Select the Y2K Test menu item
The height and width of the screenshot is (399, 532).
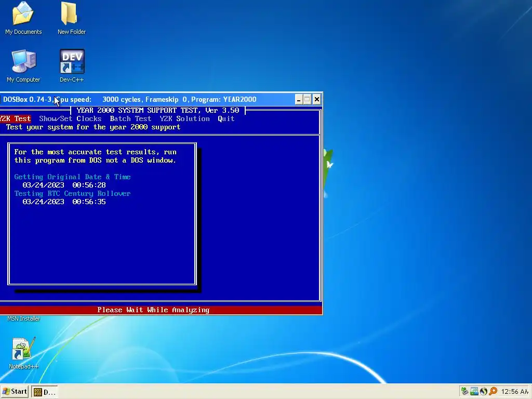pyautogui.click(x=15, y=118)
